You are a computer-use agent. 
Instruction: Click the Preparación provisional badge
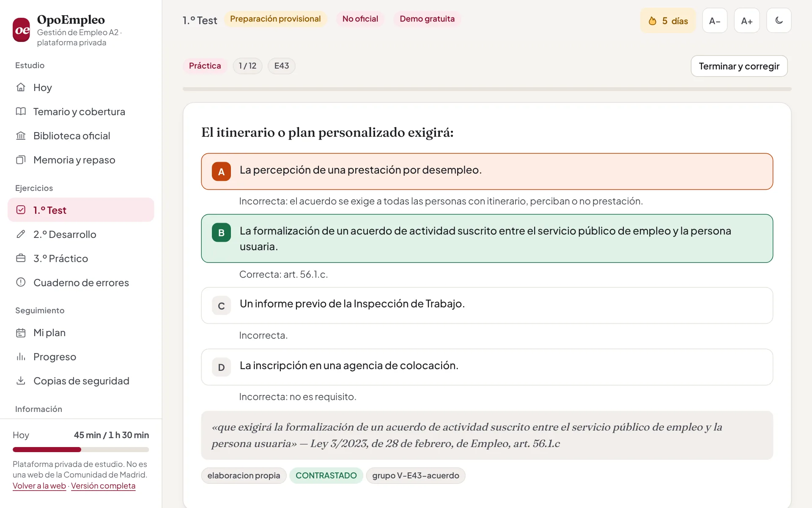coord(275,19)
